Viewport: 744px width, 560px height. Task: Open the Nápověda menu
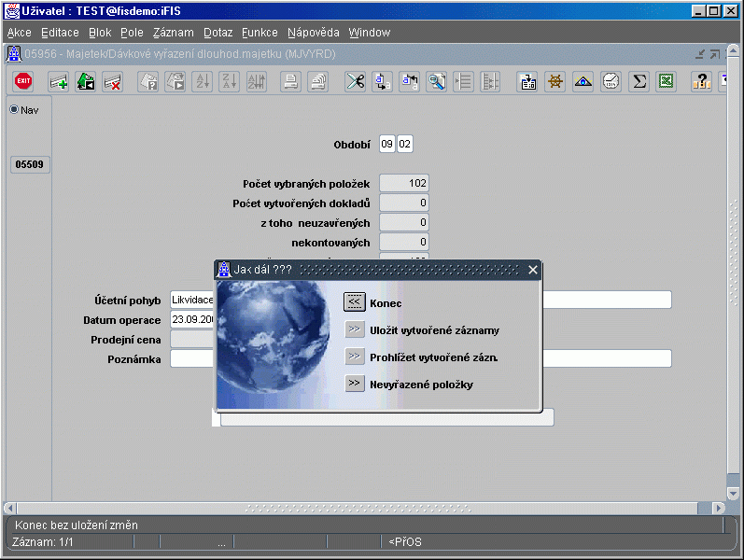(x=313, y=33)
